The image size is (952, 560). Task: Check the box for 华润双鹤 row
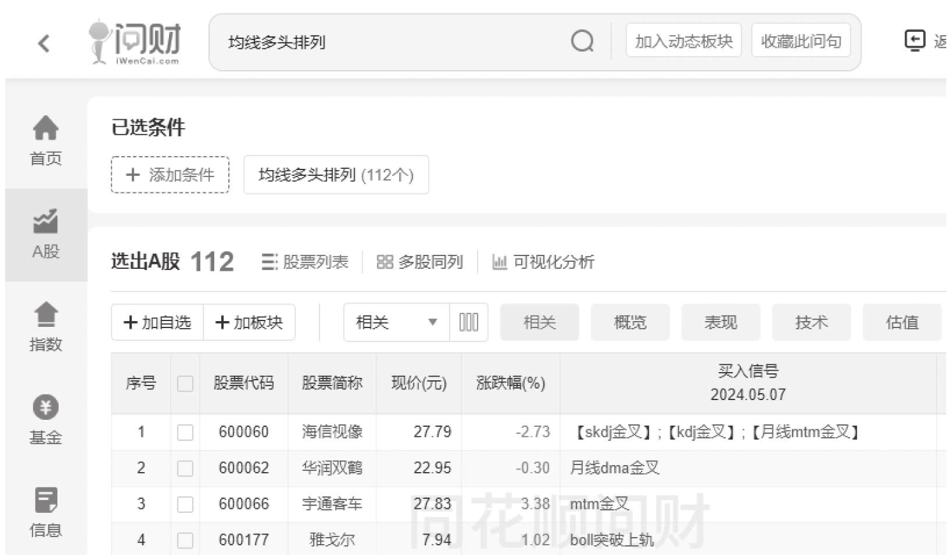click(x=185, y=469)
